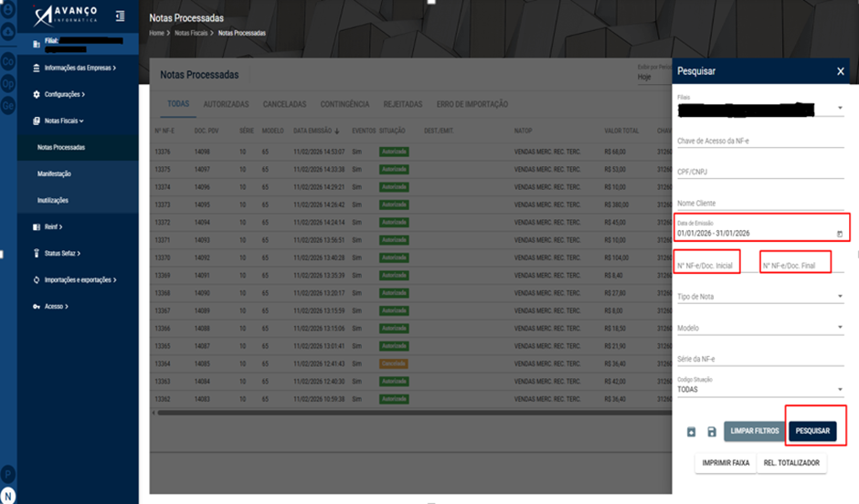Click the CPF/CNPJ input field
The image size is (859, 504).
click(x=760, y=172)
